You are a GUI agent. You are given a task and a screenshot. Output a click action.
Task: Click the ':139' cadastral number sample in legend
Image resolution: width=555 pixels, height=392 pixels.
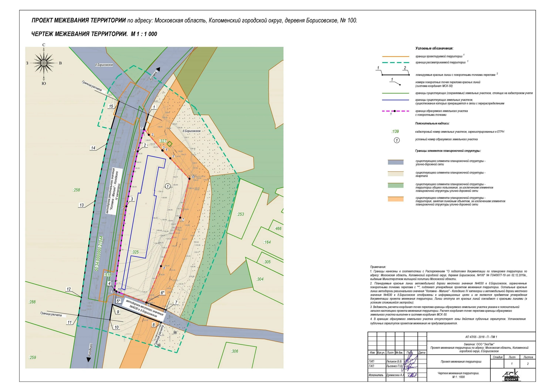395,132
